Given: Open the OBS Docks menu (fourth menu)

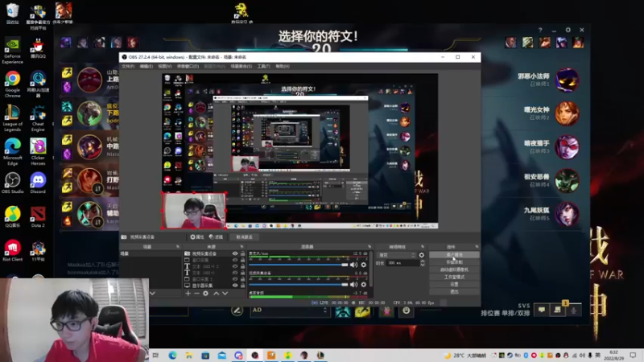Looking at the screenshot, I should tap(188, 66).
